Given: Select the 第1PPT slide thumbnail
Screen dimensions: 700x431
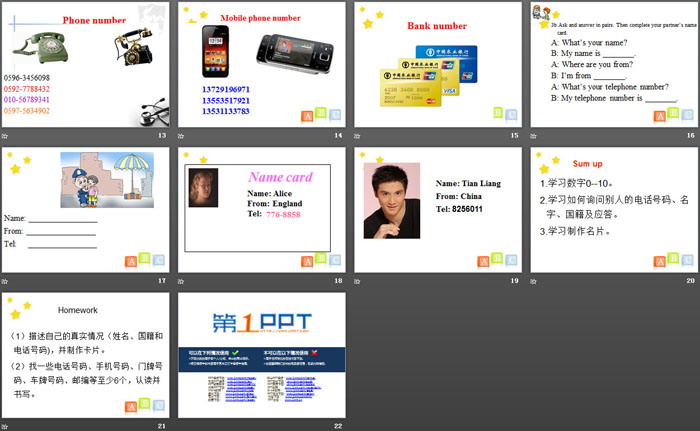Looking at the screenshot, I should click(262, 355).
